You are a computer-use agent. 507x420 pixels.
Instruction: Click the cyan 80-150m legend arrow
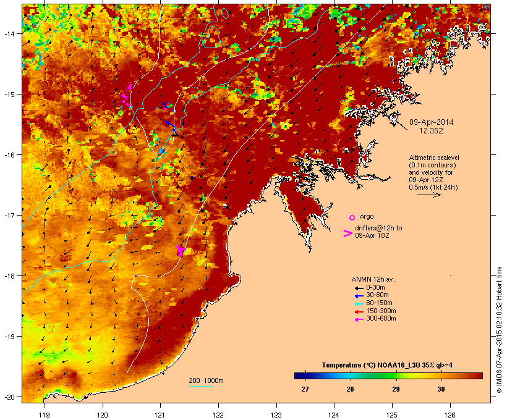359,304
